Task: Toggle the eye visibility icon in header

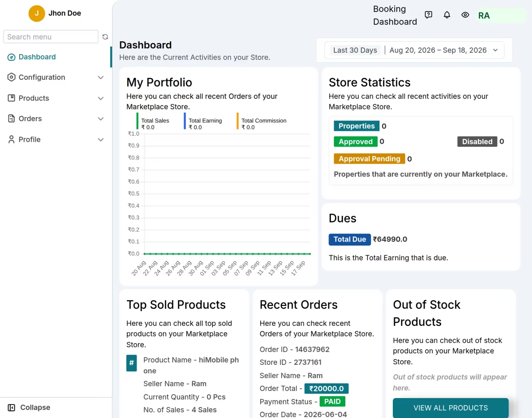Action: [465, 15]
